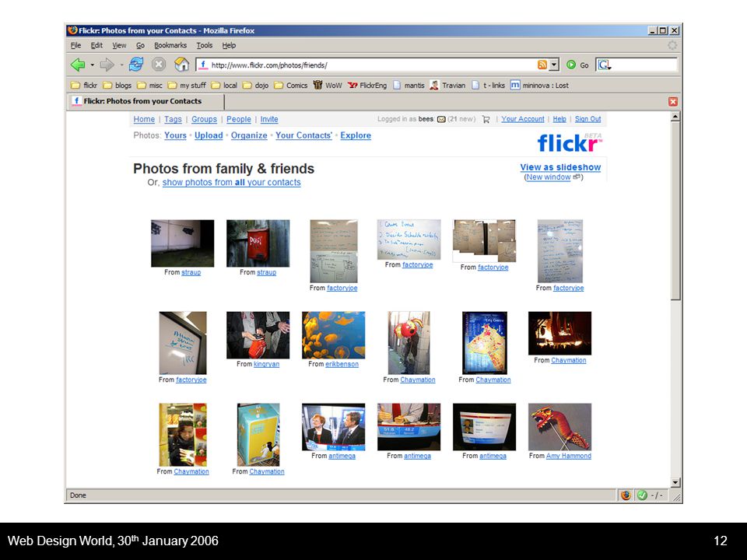The width and height of the screenshot is (747, 560).
Task: Open the Bookmarks menu
Action: coord(170,45)
